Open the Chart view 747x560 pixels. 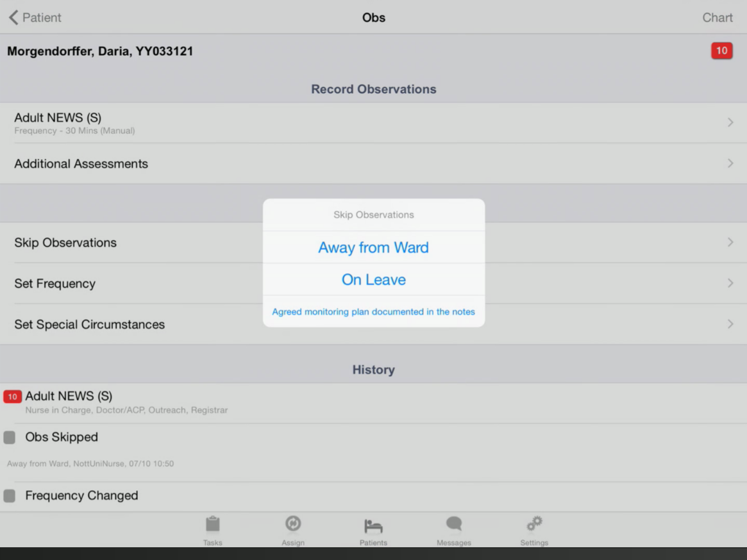717,17
